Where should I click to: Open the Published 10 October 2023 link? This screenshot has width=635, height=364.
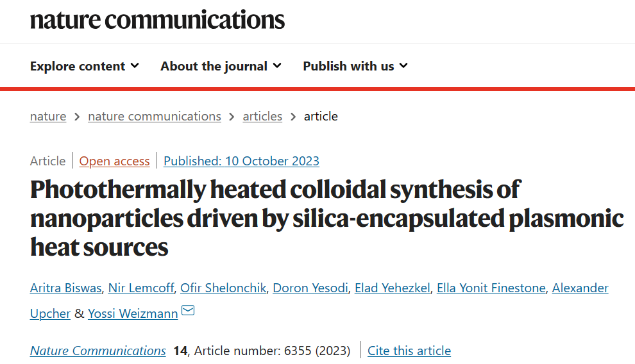(x=241, y=161)
